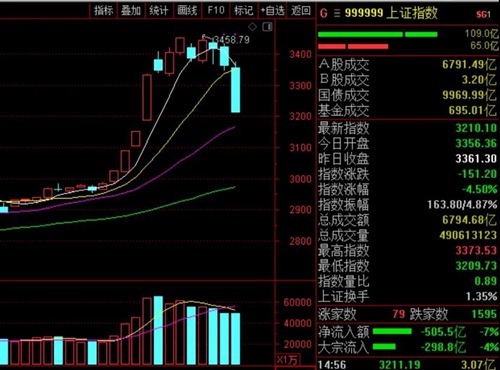The image size is (500, 370).
Task: Toggle the side panel layout icon
Action: point(267,27)
